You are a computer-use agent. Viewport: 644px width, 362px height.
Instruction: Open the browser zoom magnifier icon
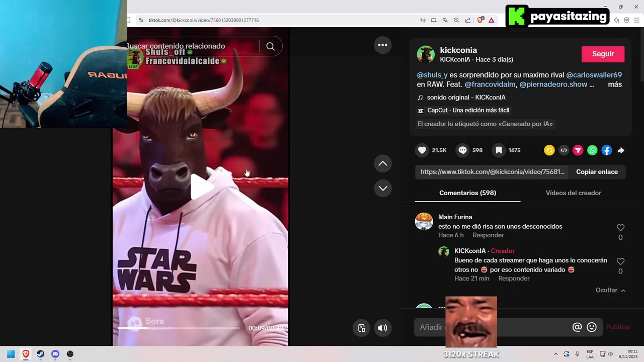(456, 20)
